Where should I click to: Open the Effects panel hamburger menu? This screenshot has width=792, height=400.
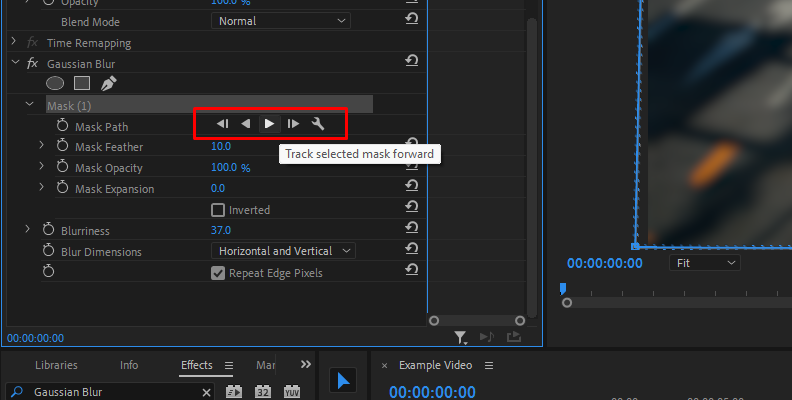click(229, 366)
